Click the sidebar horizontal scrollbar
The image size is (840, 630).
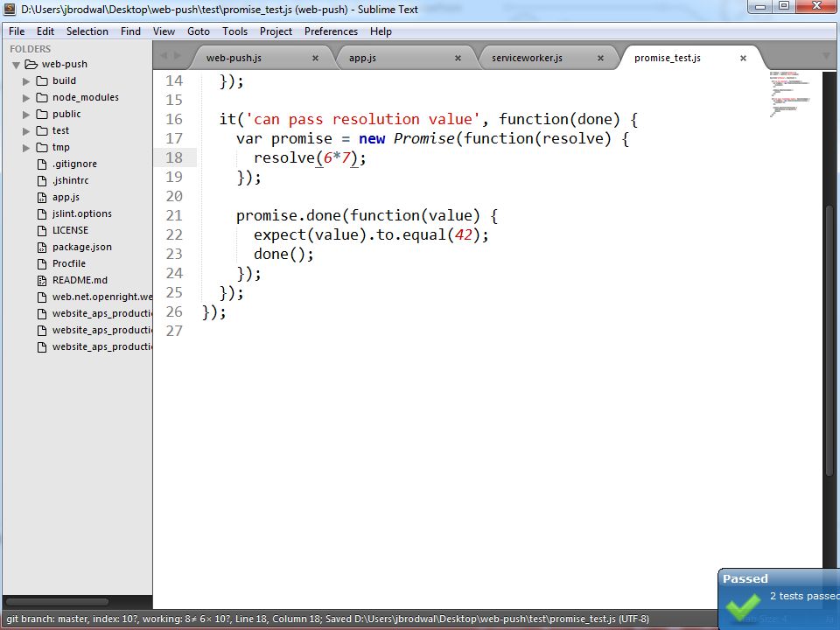[x=58, y=601]
